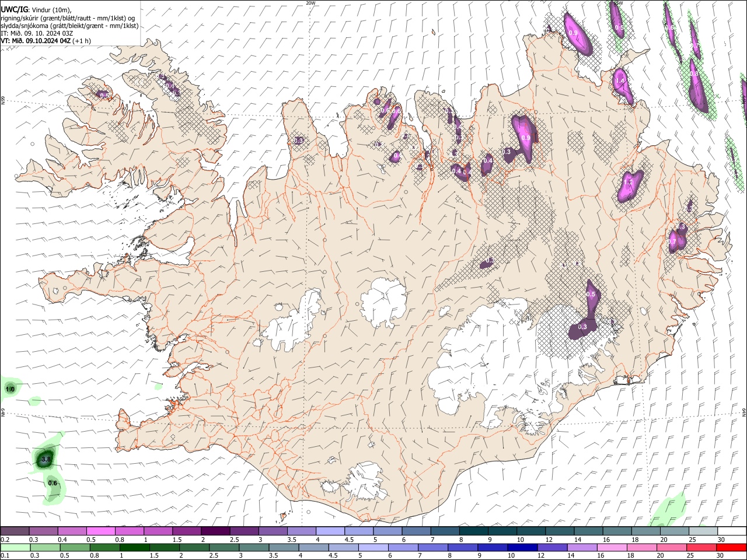This screenshot has width=747, height=560.
Task: Click the 'slydda/snjókoma (grátt/bleikt/grænt' legend line
Action: point(69,26)
